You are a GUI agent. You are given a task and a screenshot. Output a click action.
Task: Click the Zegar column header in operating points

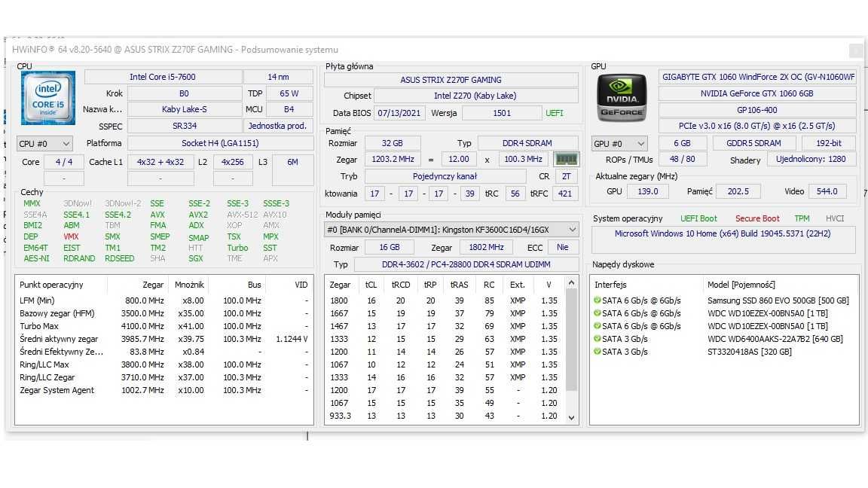point(153,285)
